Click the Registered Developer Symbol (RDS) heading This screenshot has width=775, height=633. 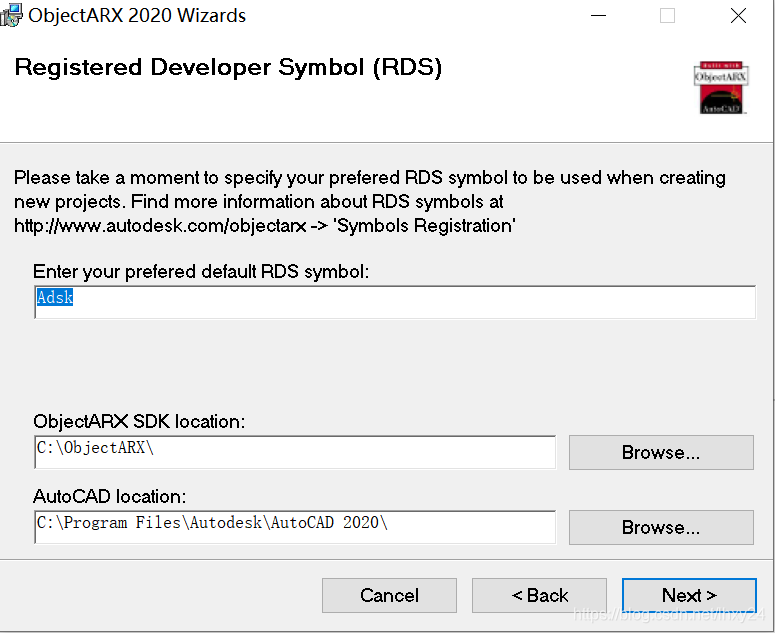click(x=228, y=67)
